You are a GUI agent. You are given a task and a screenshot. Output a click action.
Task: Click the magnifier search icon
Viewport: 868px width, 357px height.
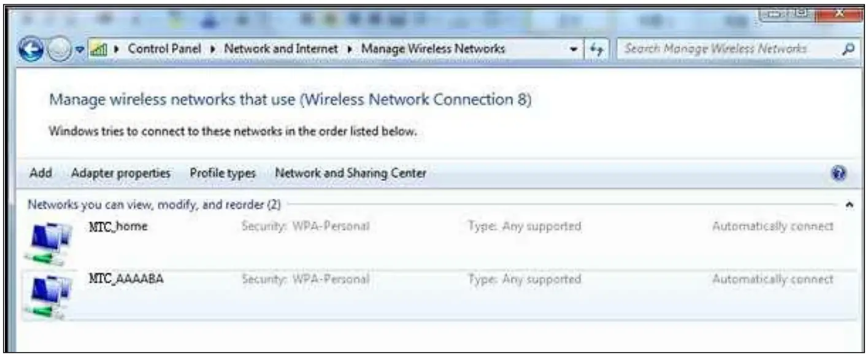849,49
